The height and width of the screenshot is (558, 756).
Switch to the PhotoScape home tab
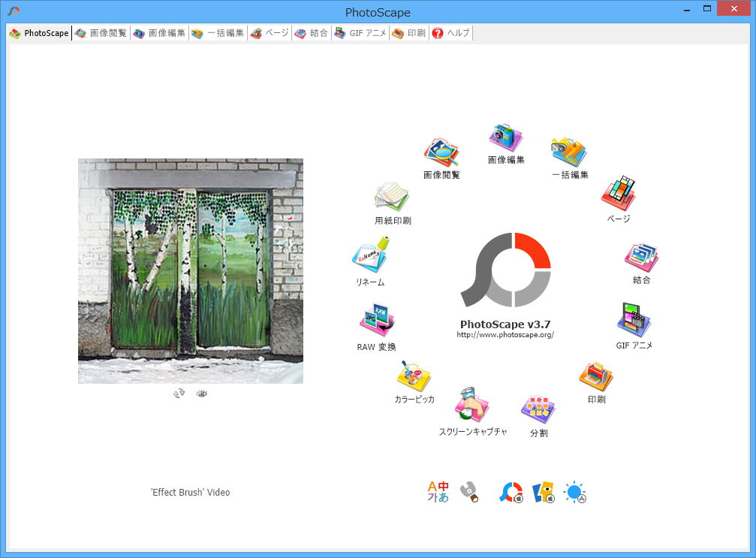[40, 33]
